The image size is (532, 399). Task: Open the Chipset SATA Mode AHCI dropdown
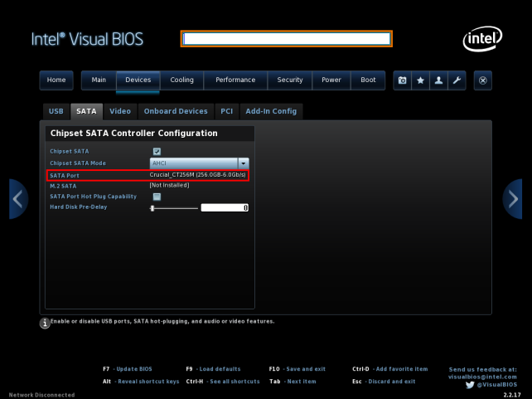coord(199,163)
